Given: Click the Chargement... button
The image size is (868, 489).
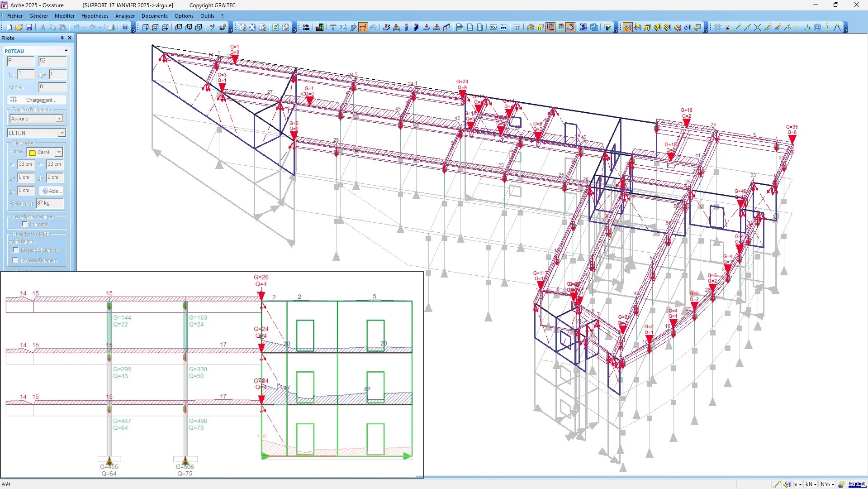Looking at the screenshot, I should (x=37, y=100).
